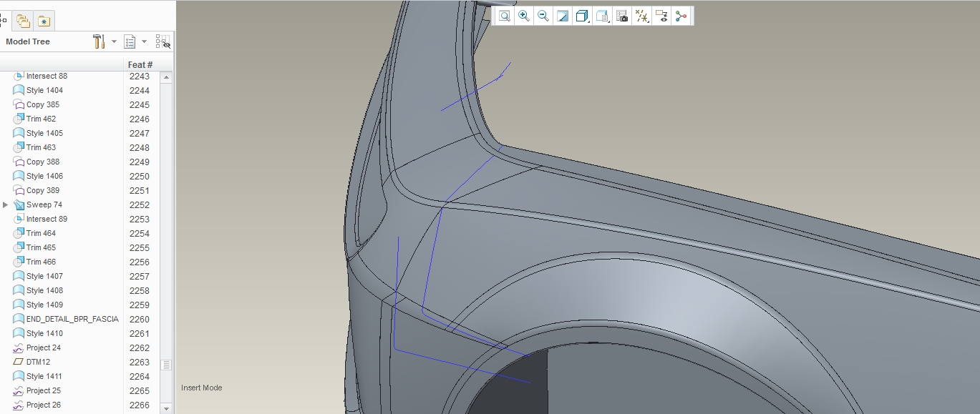Open Model Tree Settings hammer icon
The height and width of the screenshot is (414, 980).
99,41
